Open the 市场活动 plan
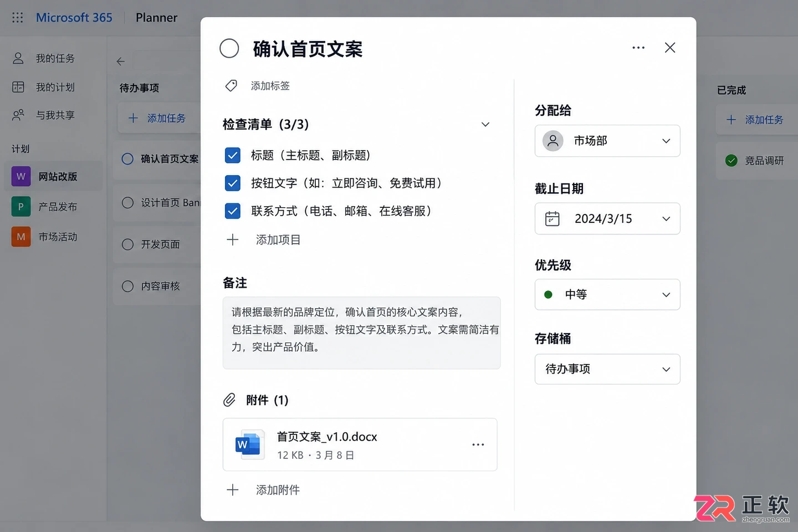Image resolution: width=798 pixels, height=532 pixels. (x=58, y=237)
